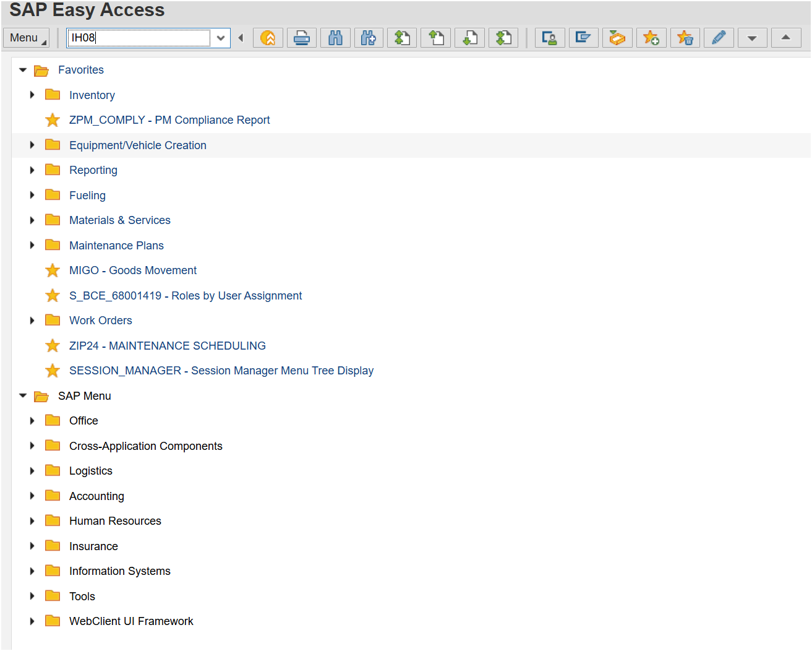Open the Menu button

(x=26, y=38)
